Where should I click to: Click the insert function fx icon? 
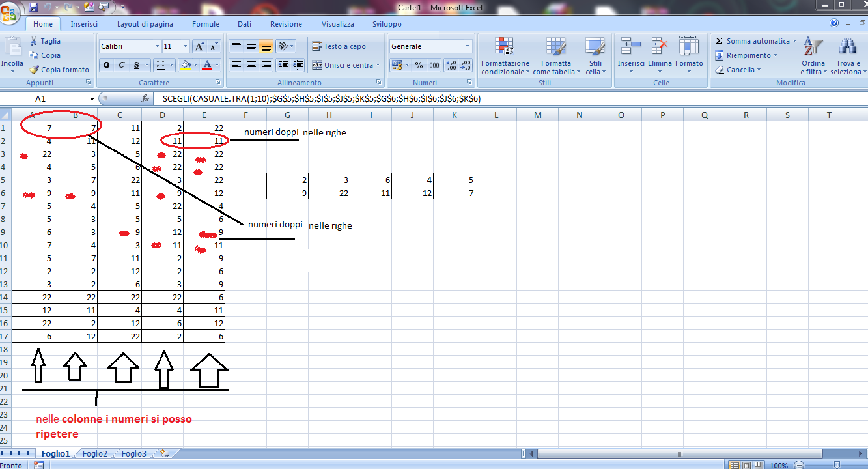(x=146, y=98)
